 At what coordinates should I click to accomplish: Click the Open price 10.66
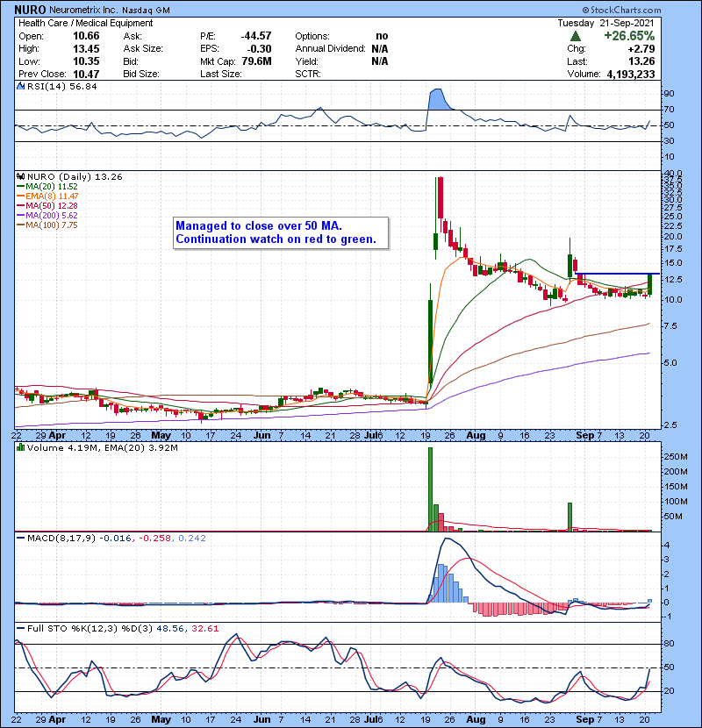(86, 36)
